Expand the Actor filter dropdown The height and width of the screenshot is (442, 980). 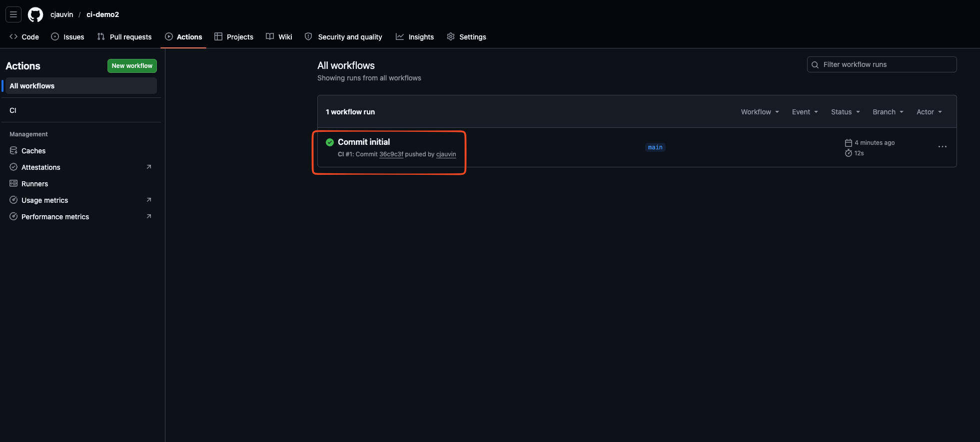[929, 112]
